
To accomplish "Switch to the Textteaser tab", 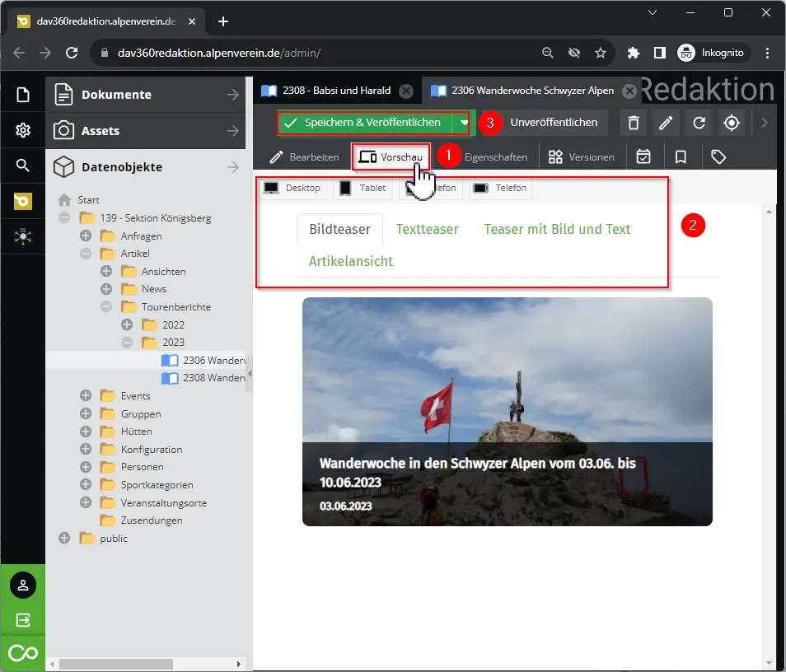I will (427, 229).
